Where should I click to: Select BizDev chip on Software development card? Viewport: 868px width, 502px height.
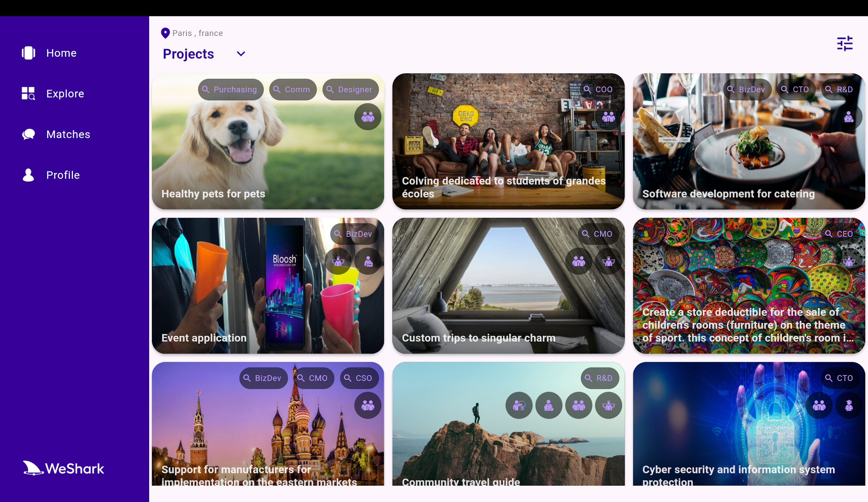tap(747, 90)
